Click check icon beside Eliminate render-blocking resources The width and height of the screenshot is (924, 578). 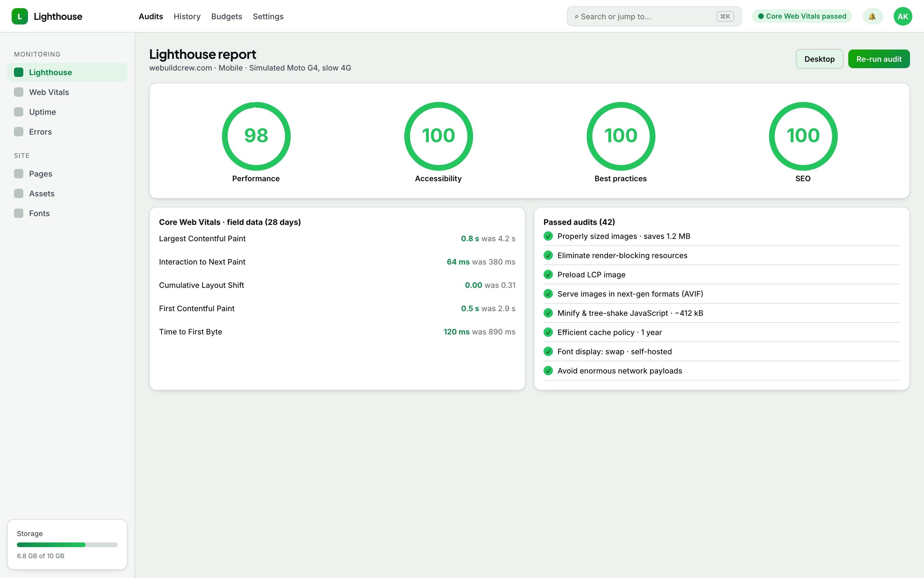(548, 255)
